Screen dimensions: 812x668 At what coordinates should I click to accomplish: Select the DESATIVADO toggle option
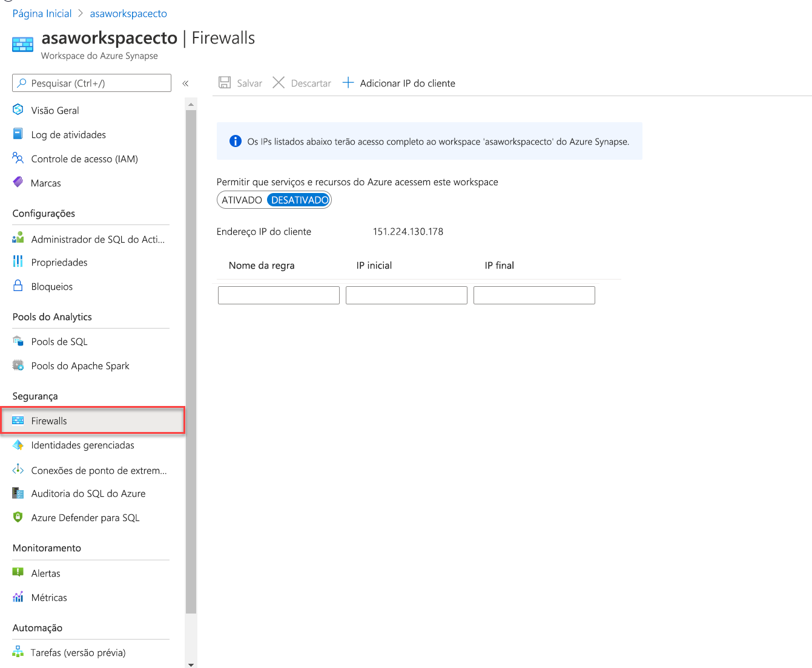point(299,200)
